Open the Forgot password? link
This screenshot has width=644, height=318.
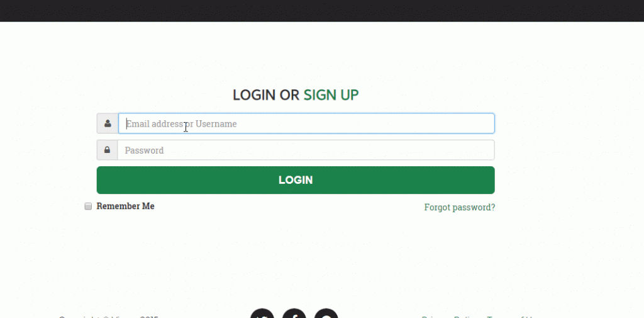click(460, 207)
